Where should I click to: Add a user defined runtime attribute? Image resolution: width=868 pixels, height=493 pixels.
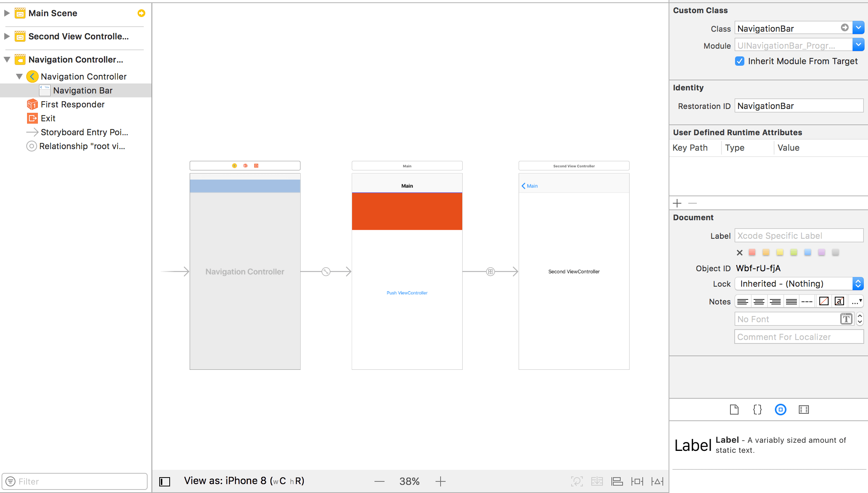coord(677,203)
